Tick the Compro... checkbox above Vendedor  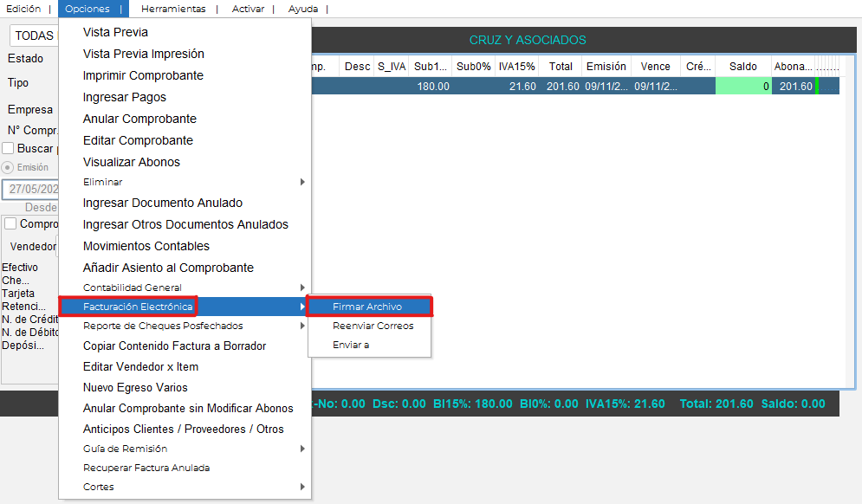(x=10, y=223)
